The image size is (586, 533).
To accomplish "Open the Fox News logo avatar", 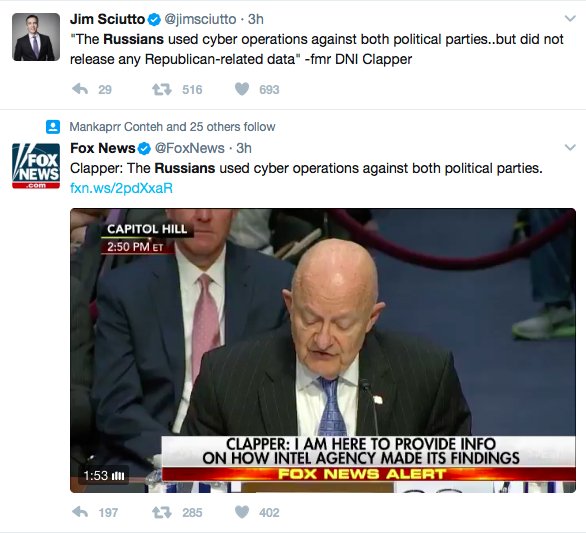I will pyautogui.click(x=36, y=166).
